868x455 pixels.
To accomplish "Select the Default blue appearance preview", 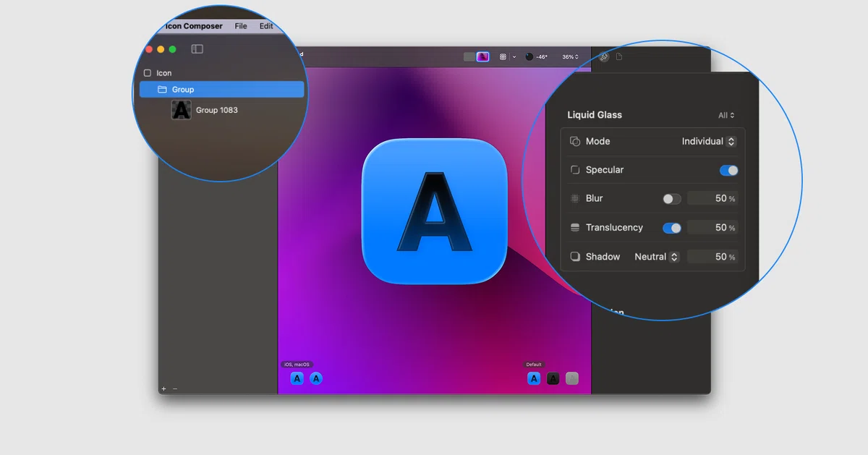I will [x=534, y=378].
